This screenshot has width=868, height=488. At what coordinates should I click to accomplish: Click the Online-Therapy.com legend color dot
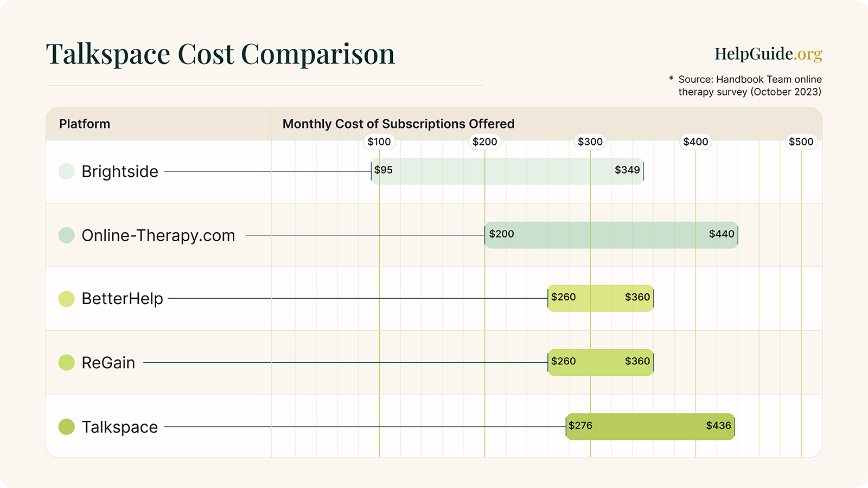(66, 235)
